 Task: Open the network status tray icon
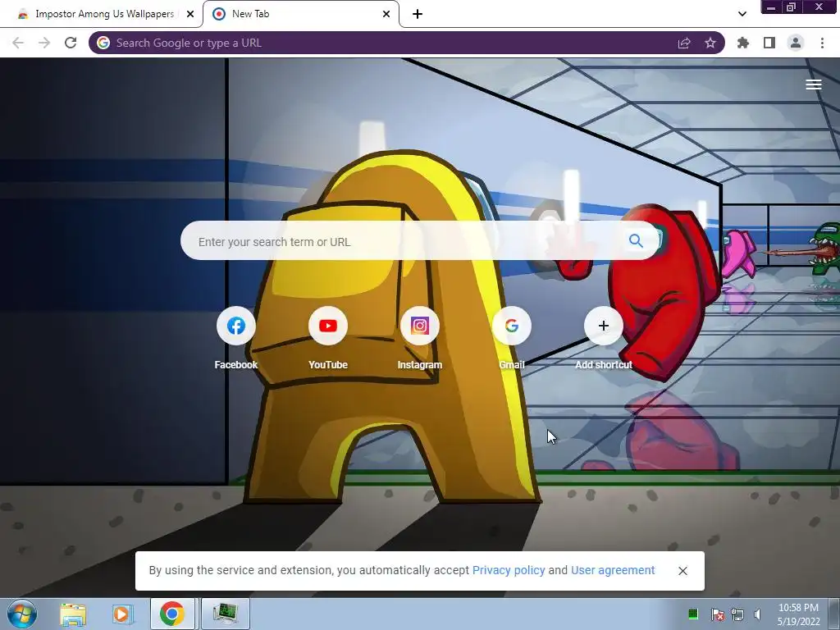(x=737, y=614)
